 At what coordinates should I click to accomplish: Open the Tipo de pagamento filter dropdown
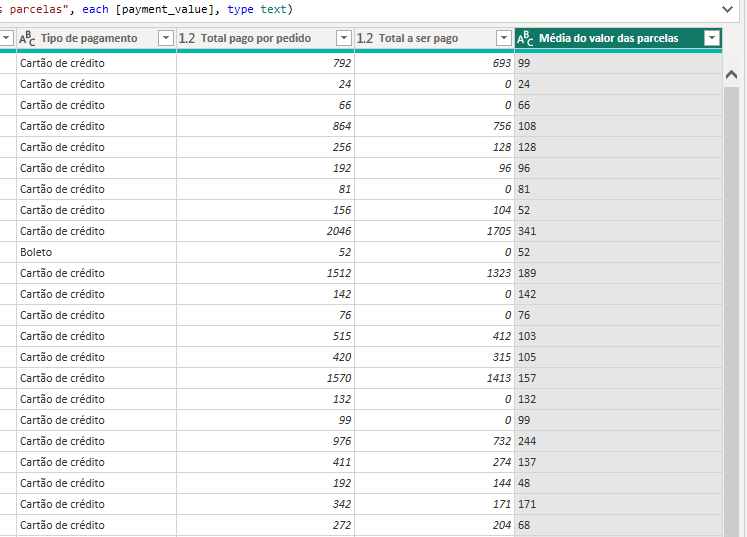point(166,38)
